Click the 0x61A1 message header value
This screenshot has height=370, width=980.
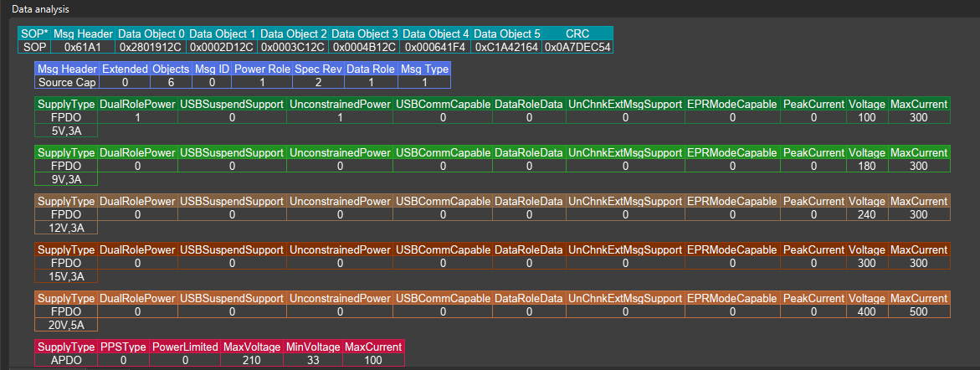click(82, 47)
